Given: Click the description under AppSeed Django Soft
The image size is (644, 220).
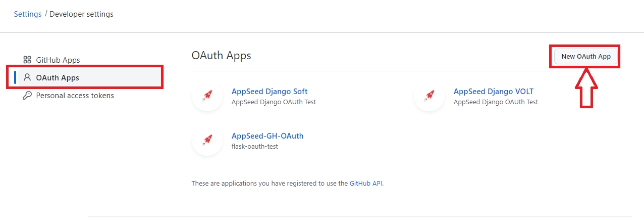Looking at the screenshot, I should (274, 102).
